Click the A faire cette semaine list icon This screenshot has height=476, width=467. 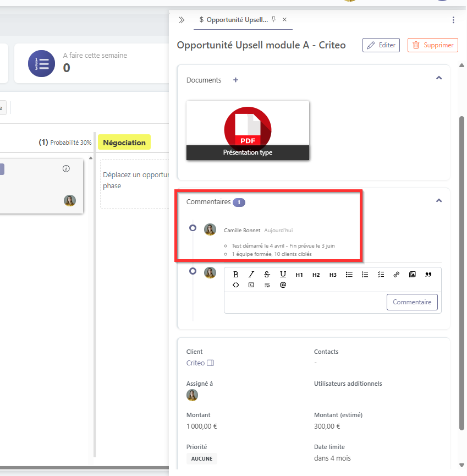(42, 63)
